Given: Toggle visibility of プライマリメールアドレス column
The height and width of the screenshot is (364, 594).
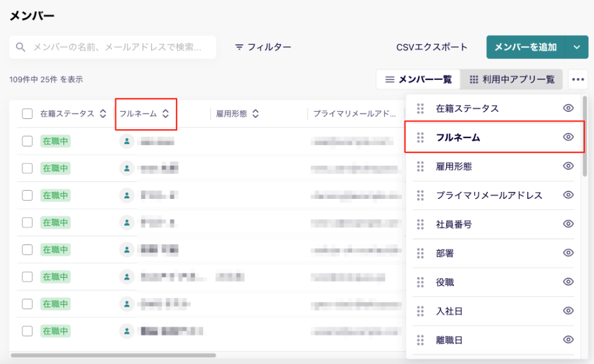Looking at the screenshot, I should [568, 194].
